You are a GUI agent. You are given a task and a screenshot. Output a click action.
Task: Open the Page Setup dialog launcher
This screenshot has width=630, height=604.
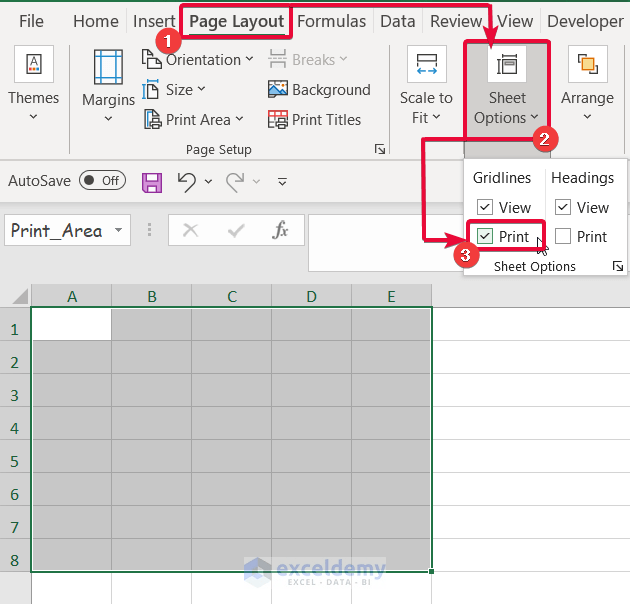(x=380, y=149)
